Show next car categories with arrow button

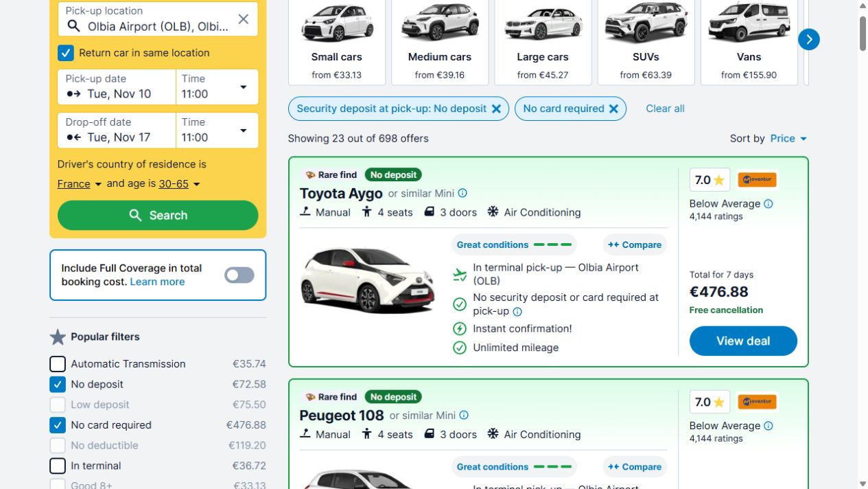click(809, 39)
